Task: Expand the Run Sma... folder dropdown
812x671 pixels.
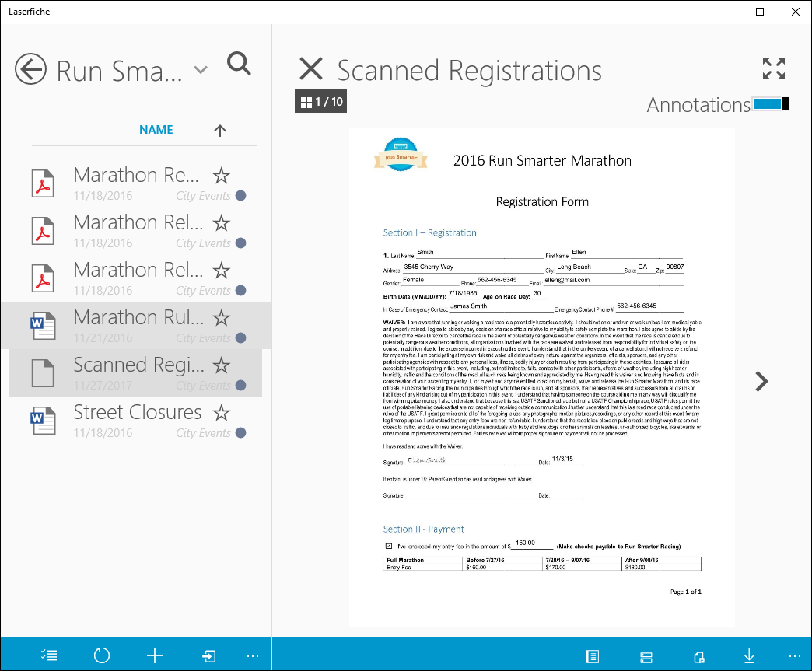Action: coord(201,69)
